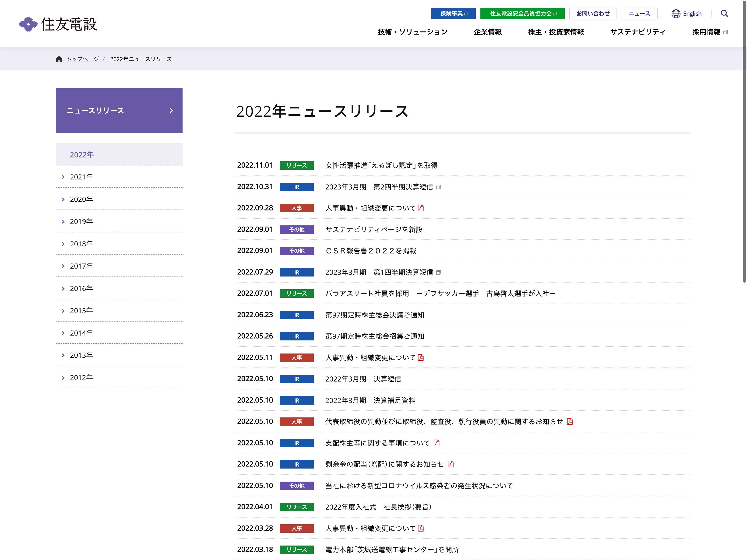
Task: Click the Sumitomo Densetsu logo
Action: click(x=58, y=24)
